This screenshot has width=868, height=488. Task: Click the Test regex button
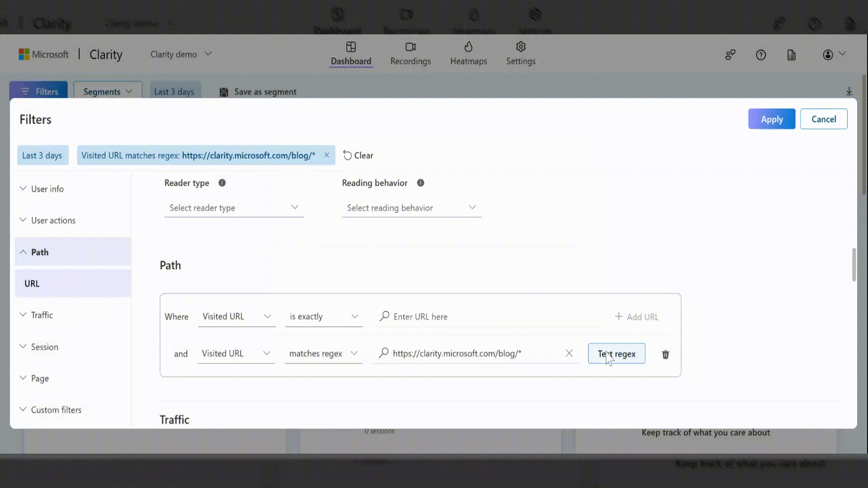(616, 354)
